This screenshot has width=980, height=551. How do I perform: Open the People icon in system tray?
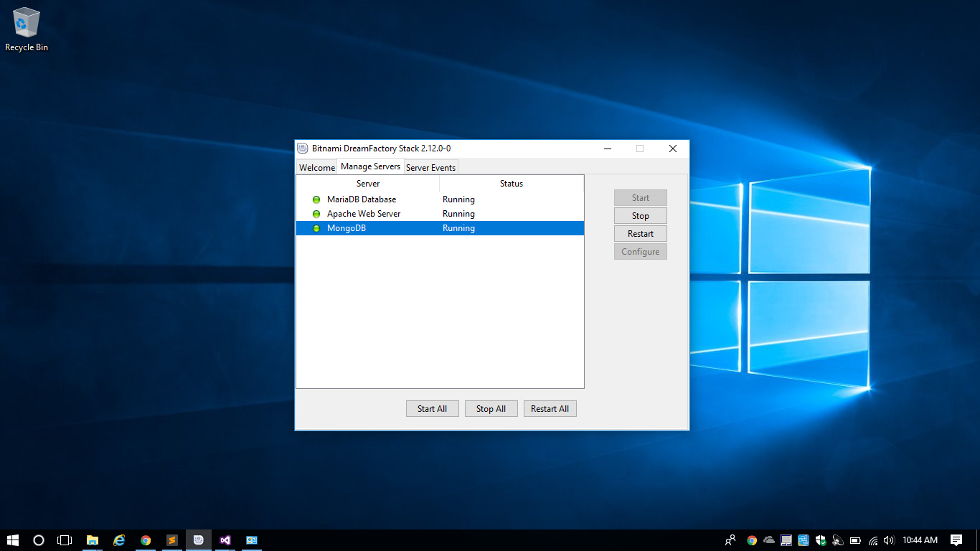tap(730, 540)
